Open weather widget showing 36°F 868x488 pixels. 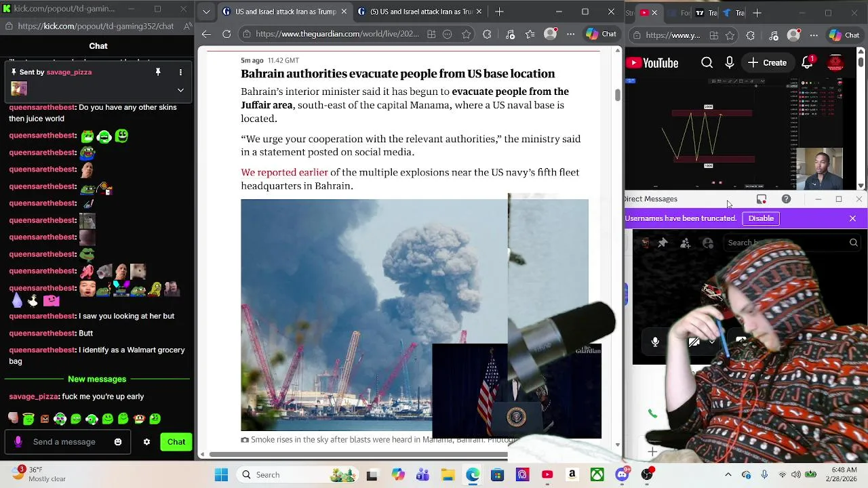[37, 474]
